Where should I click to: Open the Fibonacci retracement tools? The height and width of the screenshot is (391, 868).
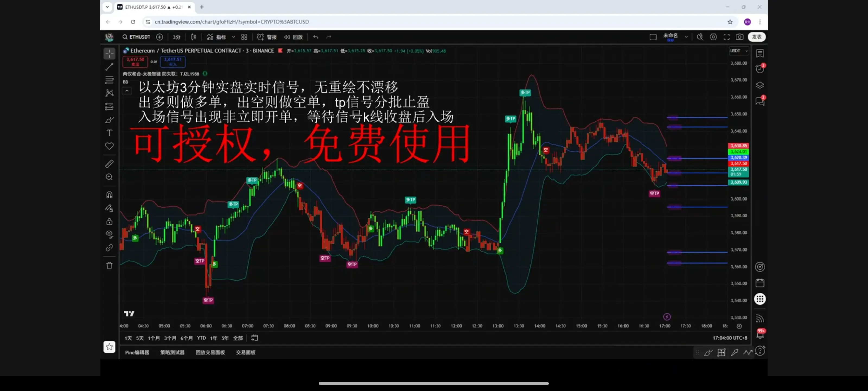coord(109,80)
